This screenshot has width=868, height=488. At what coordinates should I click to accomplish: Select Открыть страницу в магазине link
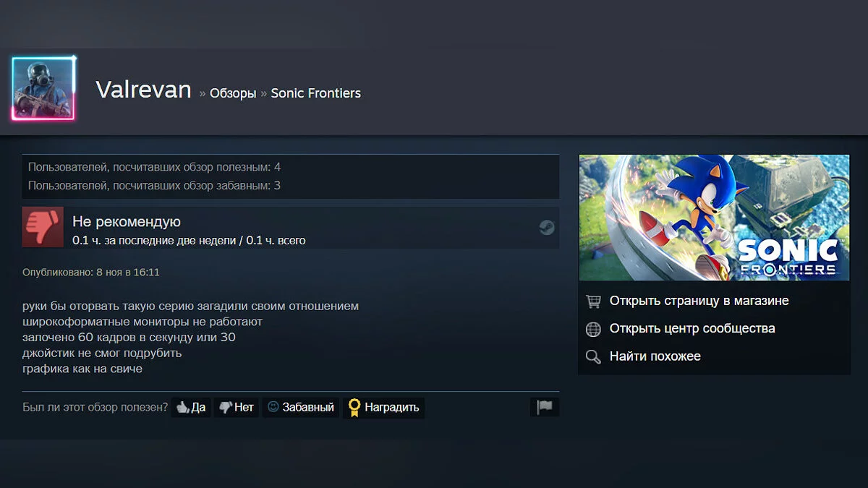pyautogui.click(x=699, y=301)
